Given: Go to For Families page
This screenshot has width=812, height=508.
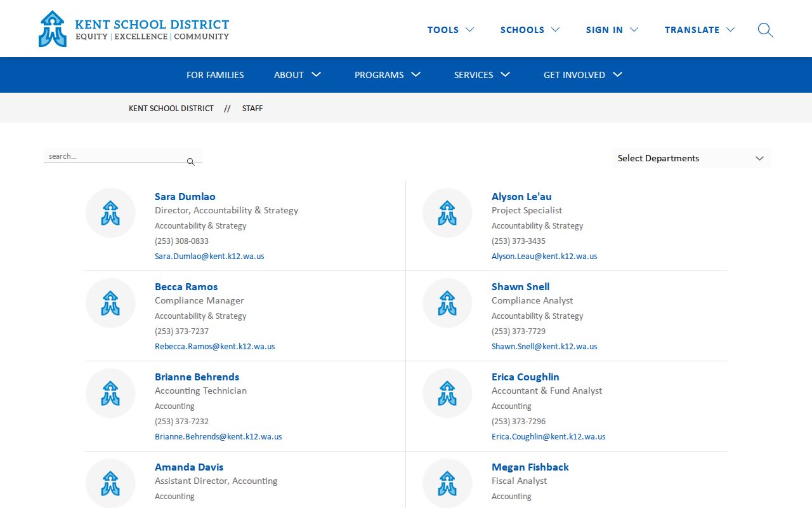Looking at the screenshot, I should point(215,75).
